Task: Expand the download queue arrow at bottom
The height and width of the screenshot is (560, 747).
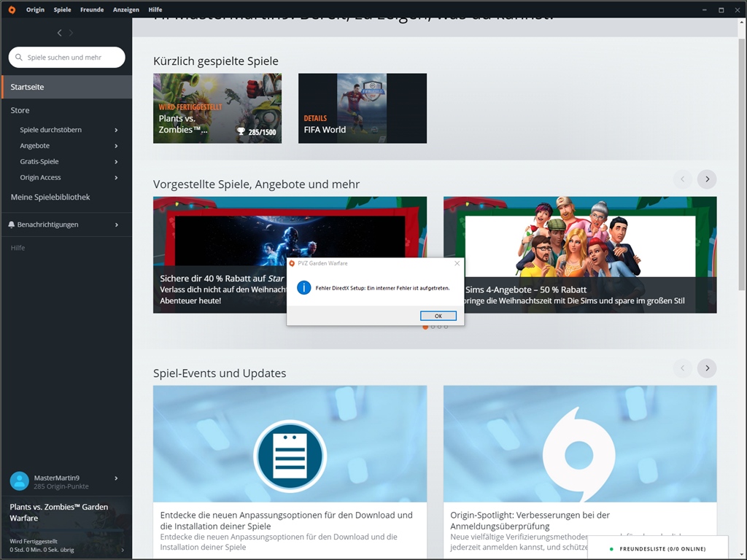Action: tap(123, 550)
